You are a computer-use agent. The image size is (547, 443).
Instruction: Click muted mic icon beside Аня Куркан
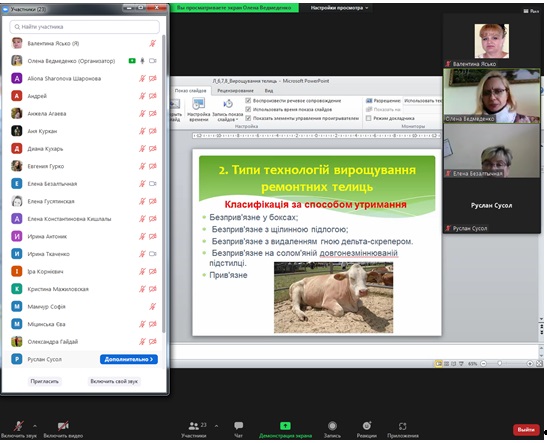click(x=142, y=131)
